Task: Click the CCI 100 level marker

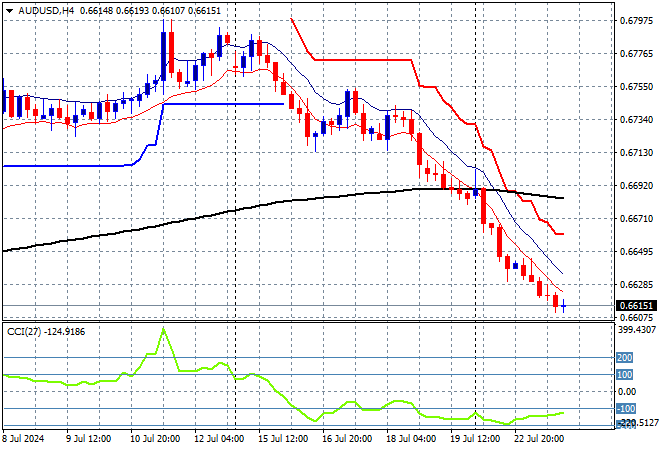Action: [624, 375]
